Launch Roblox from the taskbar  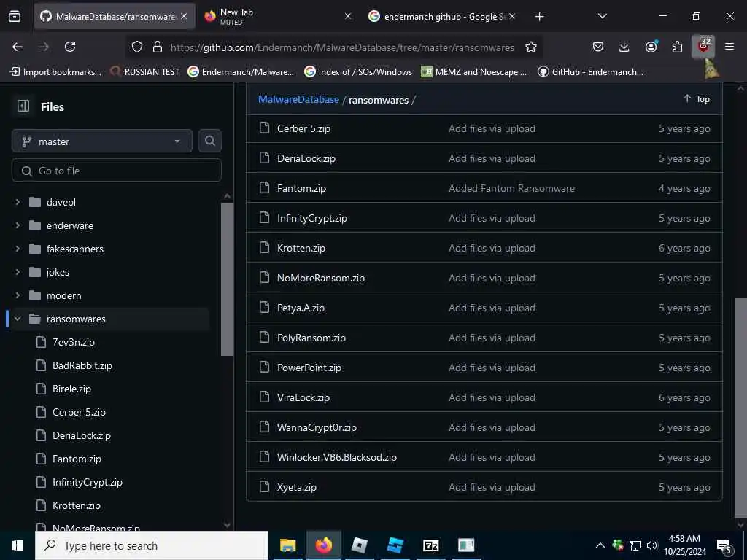(x=359, y=545)
